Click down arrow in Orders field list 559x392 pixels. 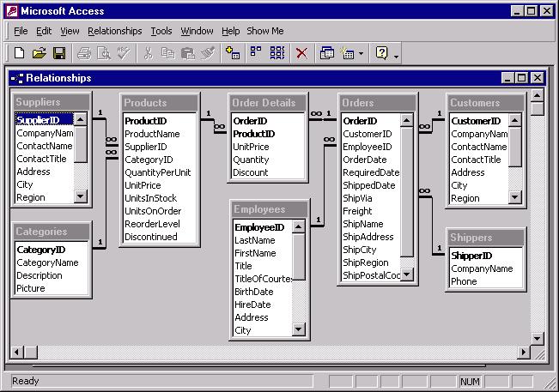click(x=407, y=274)
